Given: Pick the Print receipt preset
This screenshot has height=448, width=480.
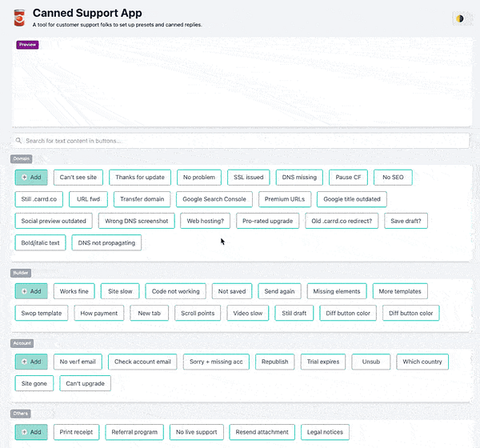Looking at the screenshot, I should [x=76, y=432].
